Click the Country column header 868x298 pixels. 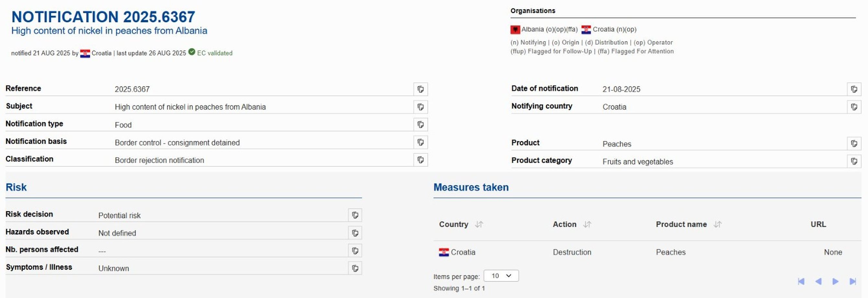tap(454, 224)
